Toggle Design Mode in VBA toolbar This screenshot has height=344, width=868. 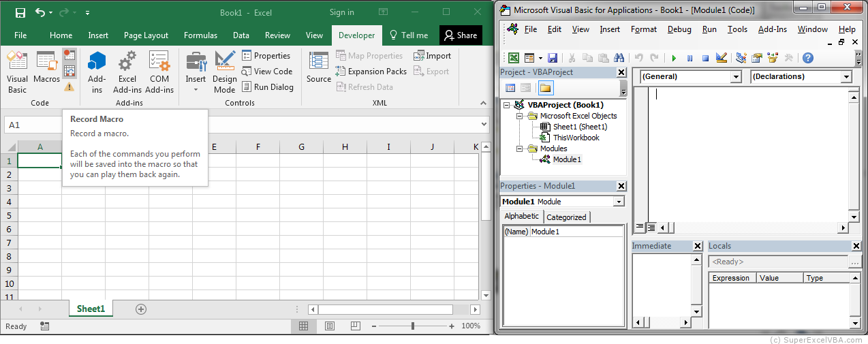[x=722, y=59]
